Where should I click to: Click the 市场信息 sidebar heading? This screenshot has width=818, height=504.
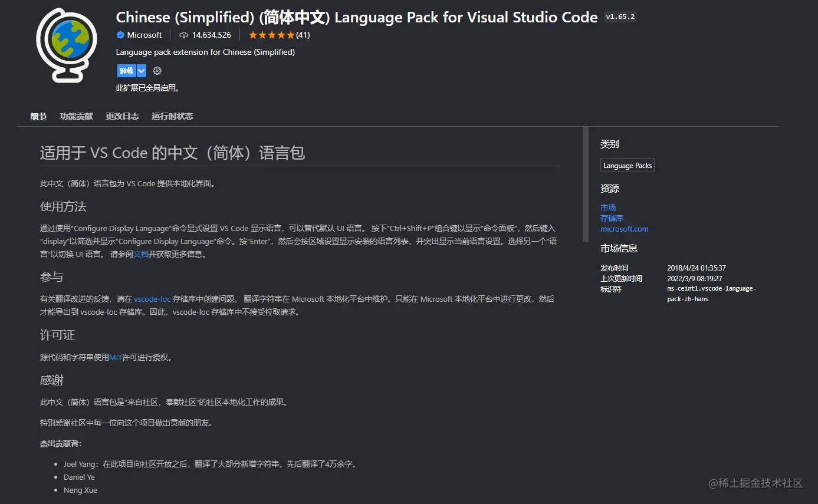pos(619,248)
